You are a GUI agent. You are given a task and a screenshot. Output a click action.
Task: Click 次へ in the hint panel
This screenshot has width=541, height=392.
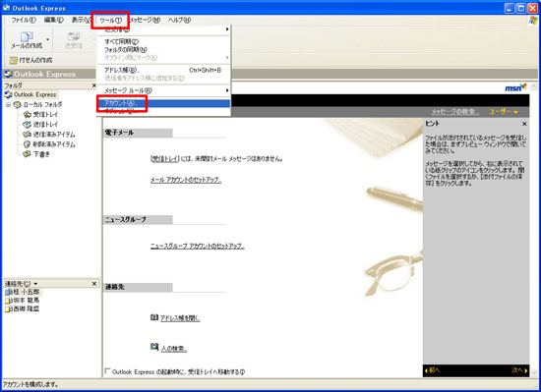point(519,370)
